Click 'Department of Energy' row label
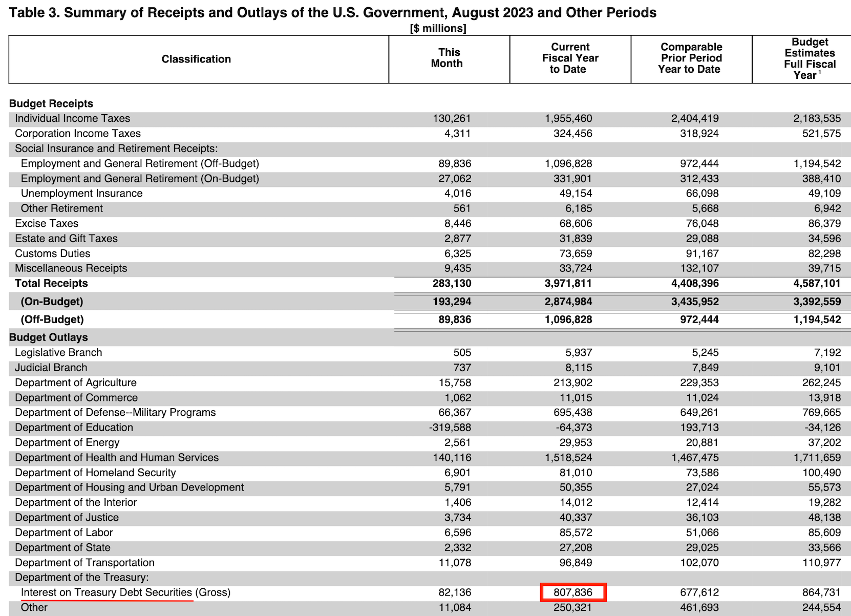 [x=67, y=442]
